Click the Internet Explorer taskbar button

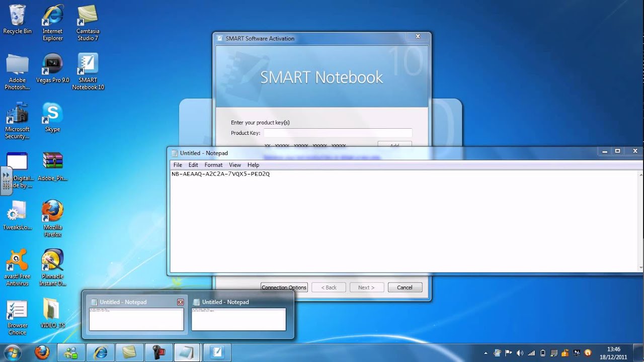(101, 352)
